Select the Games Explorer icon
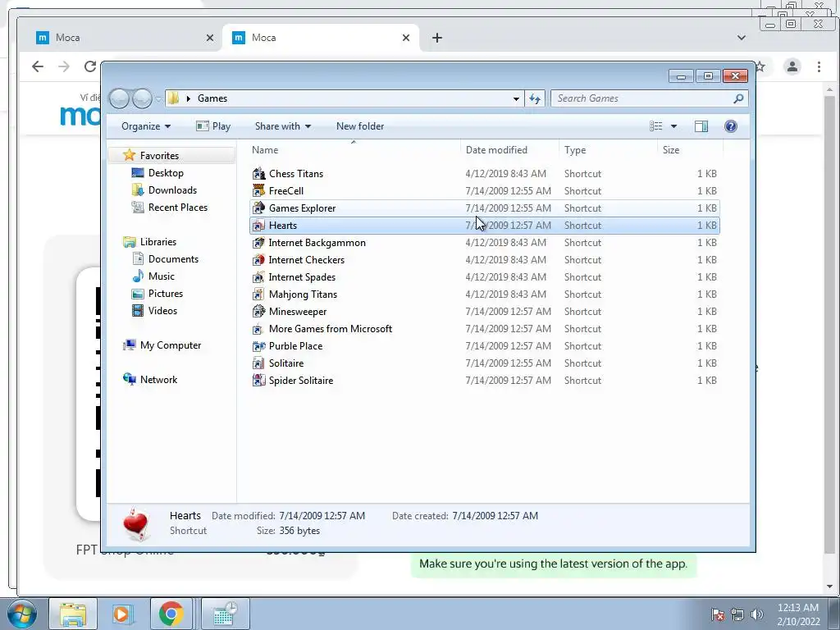This screenshot has width=840, height=630. tap(258, 208)
